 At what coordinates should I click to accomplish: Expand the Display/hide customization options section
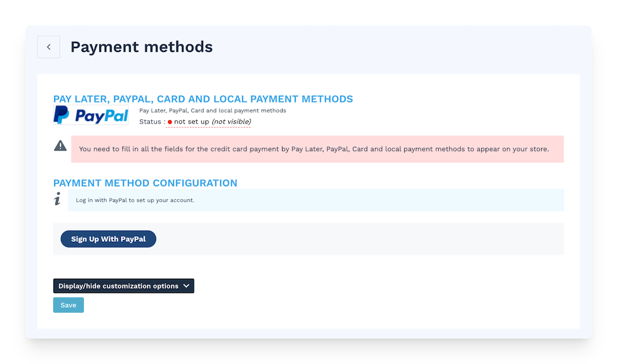point(123,286)
